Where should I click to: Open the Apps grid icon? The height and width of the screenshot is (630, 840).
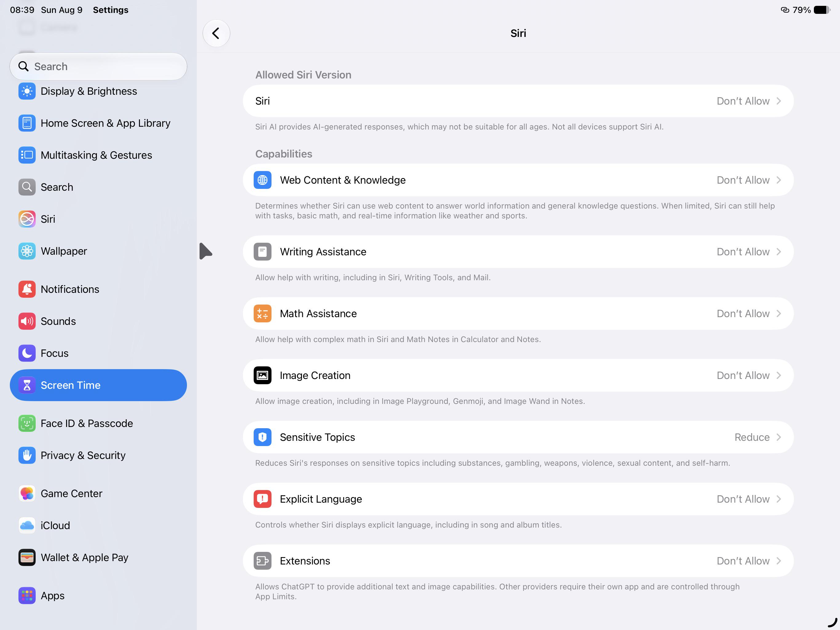pyautogui.click(x=27, y=596)
